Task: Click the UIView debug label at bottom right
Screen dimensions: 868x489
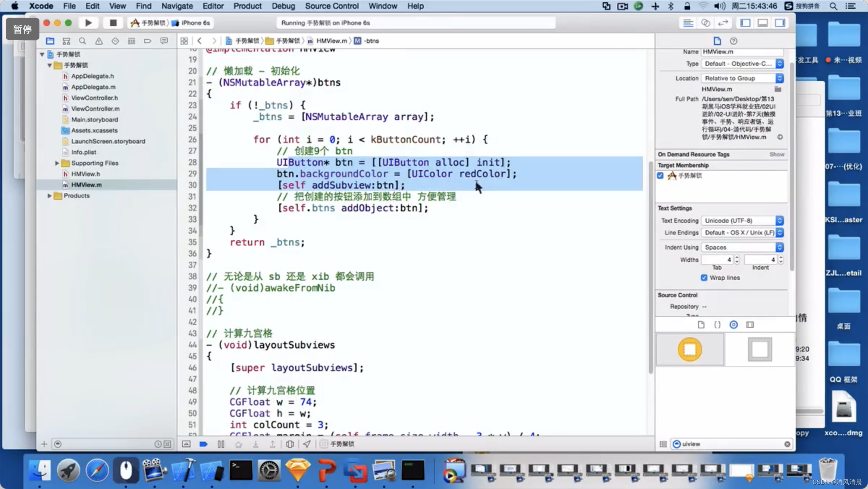Action: 692,444
